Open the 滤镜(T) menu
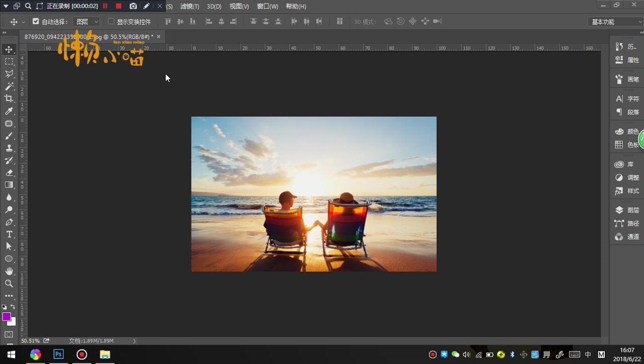Viewport: 644px width, 364px height. (x=190, y=7)
